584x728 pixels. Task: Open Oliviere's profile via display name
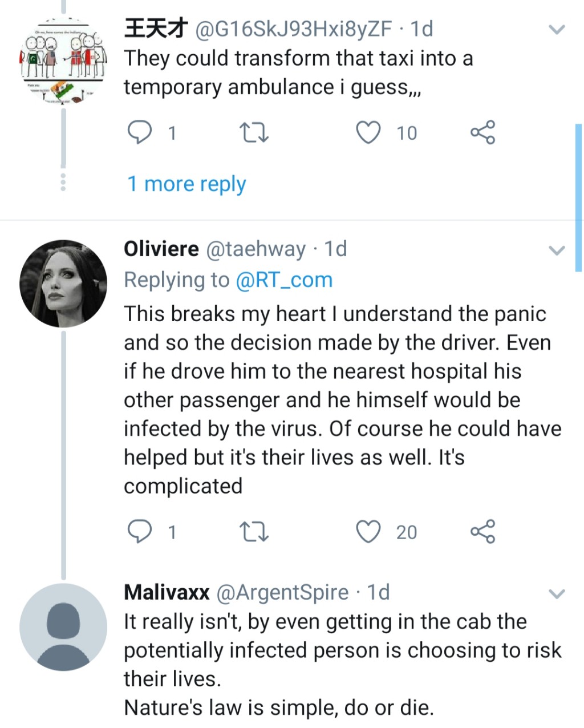pyautogui.click(x=161, y=249)
